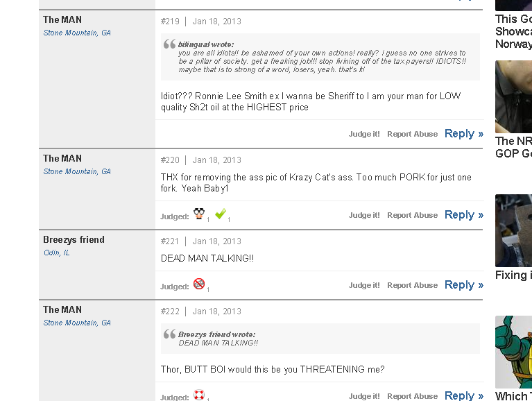Select Judge it! on post #219

364,134
